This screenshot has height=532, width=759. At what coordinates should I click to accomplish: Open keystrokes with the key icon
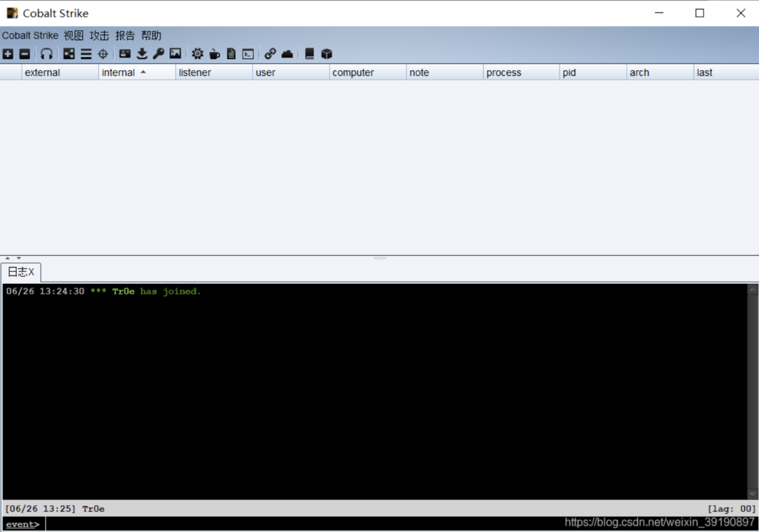(x=158, y=53)
